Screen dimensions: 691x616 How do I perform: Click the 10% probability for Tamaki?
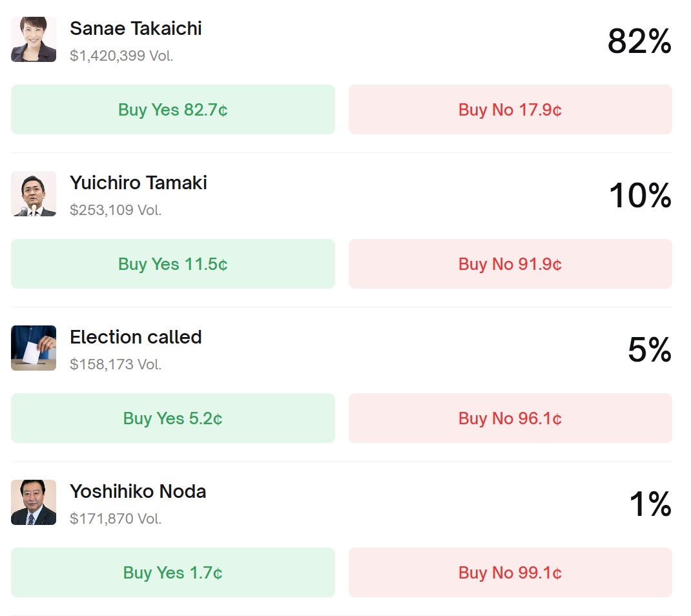(640, 196)
